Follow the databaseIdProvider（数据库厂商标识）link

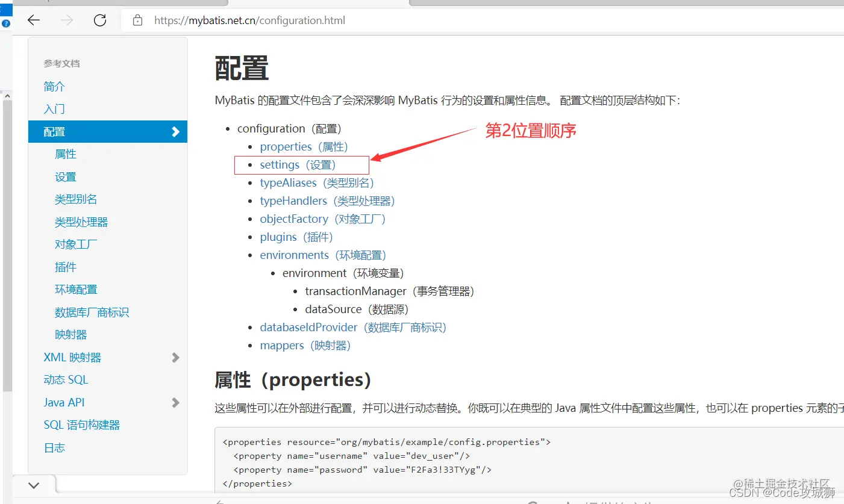[x=353, y=327]
